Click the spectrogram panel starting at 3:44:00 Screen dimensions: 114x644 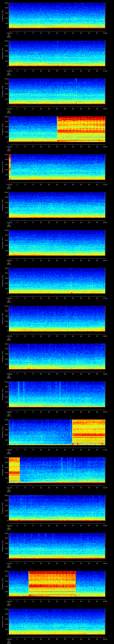(57, 584)
